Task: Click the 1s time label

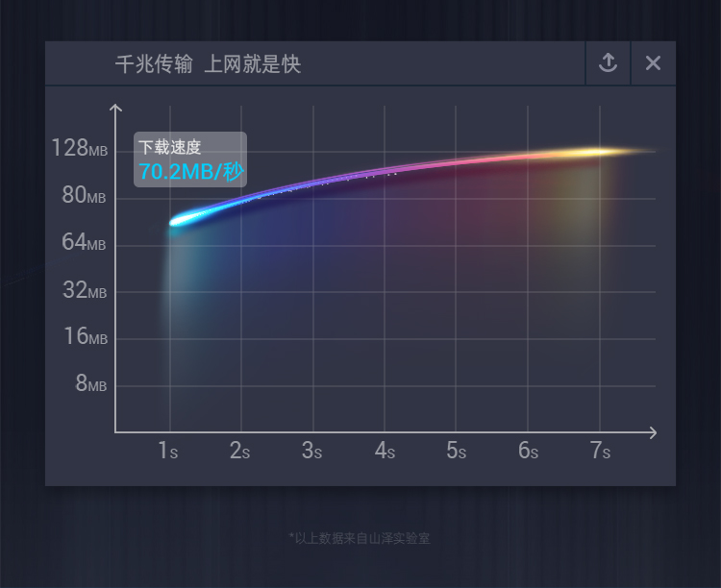Action: tap(168, 450)
